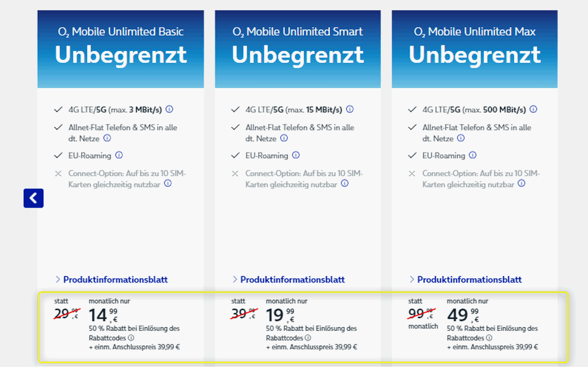Toggle EU-Roaming checkmark in Smart plan
This screenshot has width=588, height=367.
[234, 155]
